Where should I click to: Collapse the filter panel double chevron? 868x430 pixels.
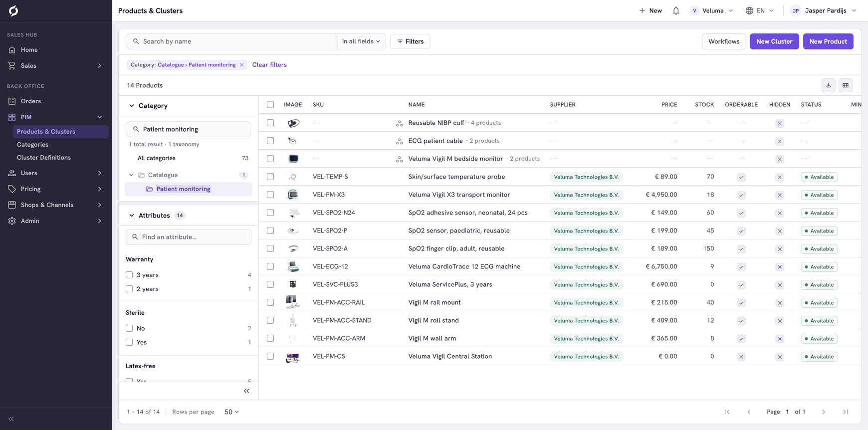[x=246, y=391]
